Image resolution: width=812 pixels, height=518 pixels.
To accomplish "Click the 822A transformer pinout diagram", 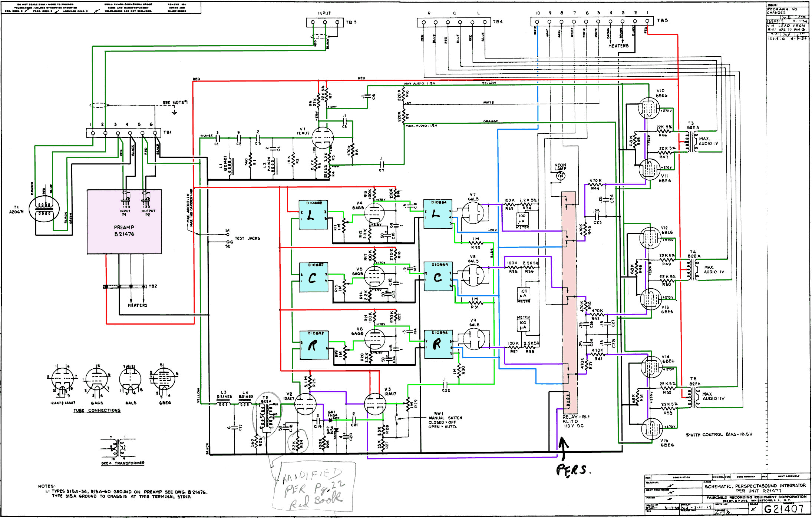I will pyautogui.click(x=118, y=448).
